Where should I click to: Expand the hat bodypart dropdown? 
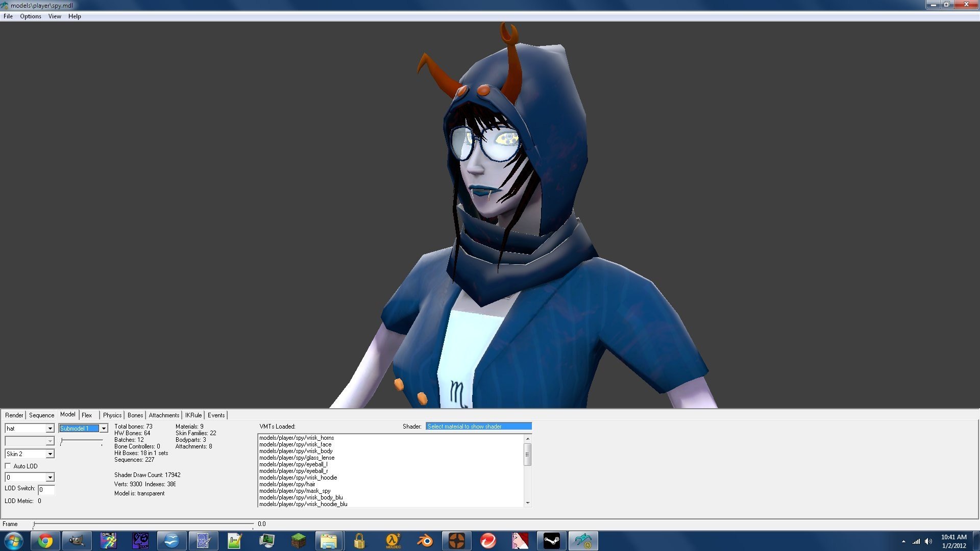[50, 429]
